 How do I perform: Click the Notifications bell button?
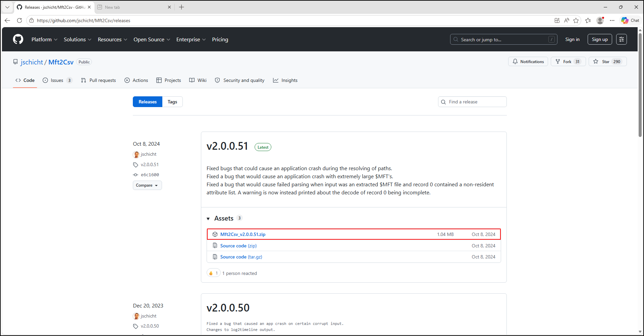[528, 61]
